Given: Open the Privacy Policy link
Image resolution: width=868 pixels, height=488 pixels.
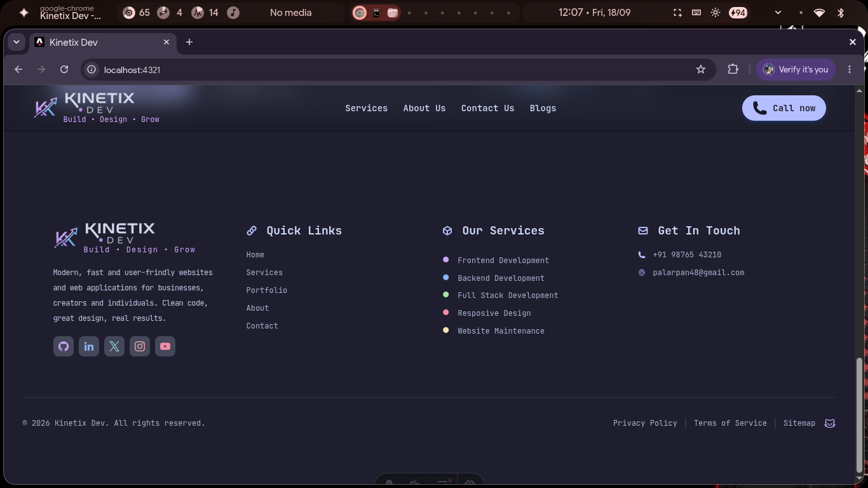Looking at the screenshot, I should tap(645, 423).
